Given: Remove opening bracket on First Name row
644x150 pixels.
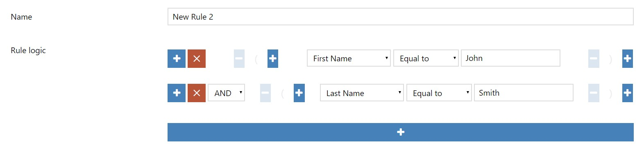Looking at the screenshot, I should pos(239,58).
